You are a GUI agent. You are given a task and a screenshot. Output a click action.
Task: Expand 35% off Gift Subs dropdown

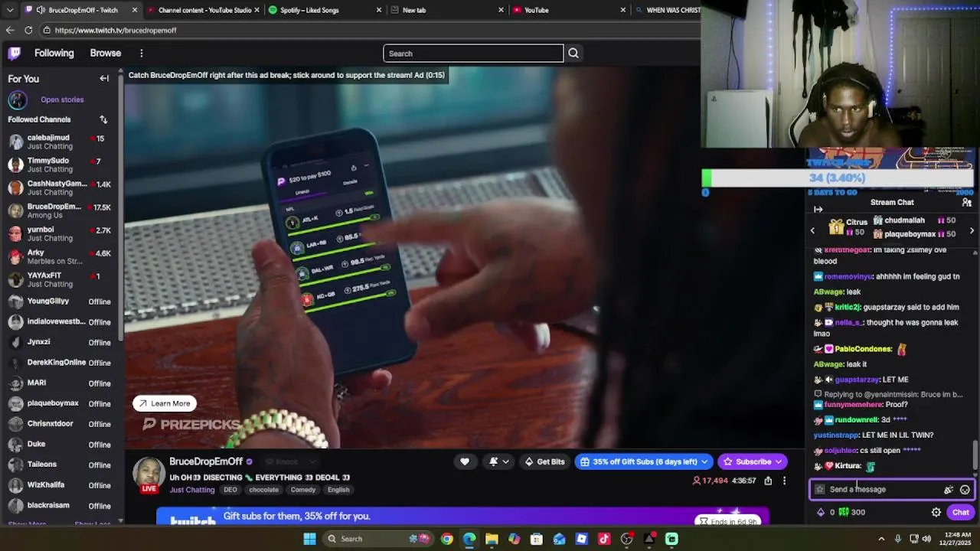tap(704, 461)
